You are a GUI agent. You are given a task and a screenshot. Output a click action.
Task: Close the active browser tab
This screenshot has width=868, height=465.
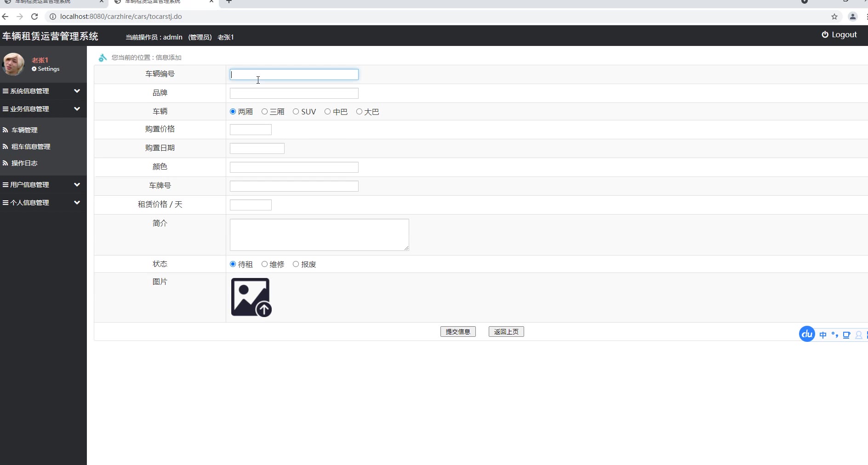[x=211, y=1]
